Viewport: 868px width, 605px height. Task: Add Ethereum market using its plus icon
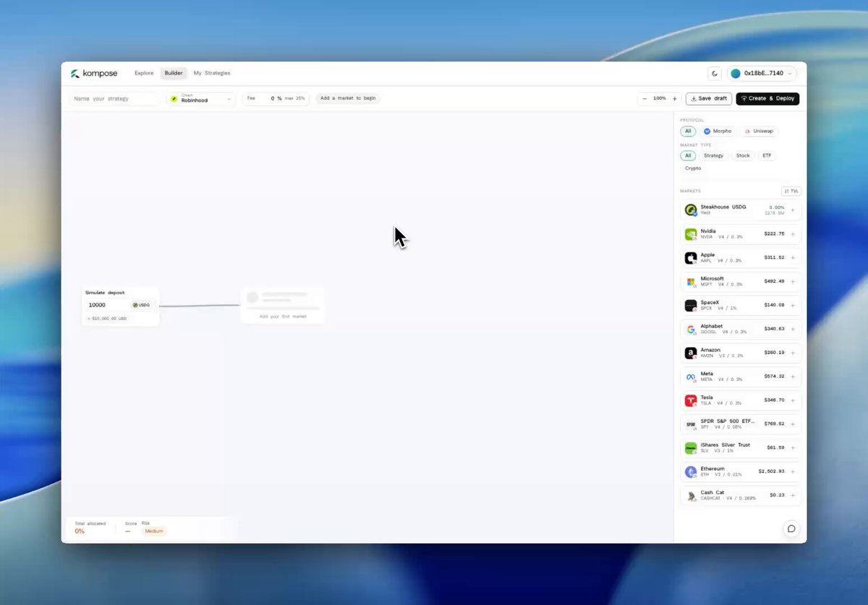(x=793, y=471)
